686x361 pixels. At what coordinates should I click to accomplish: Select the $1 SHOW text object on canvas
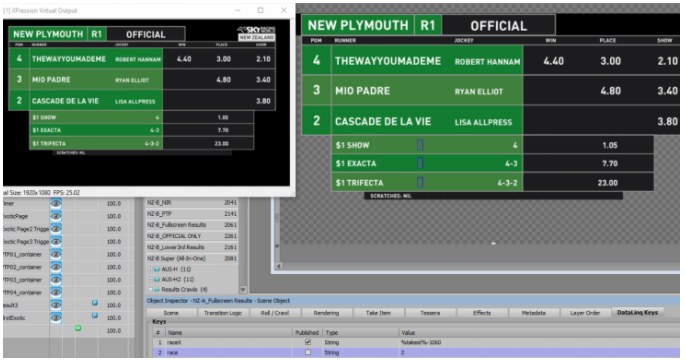tap(353, 145)
